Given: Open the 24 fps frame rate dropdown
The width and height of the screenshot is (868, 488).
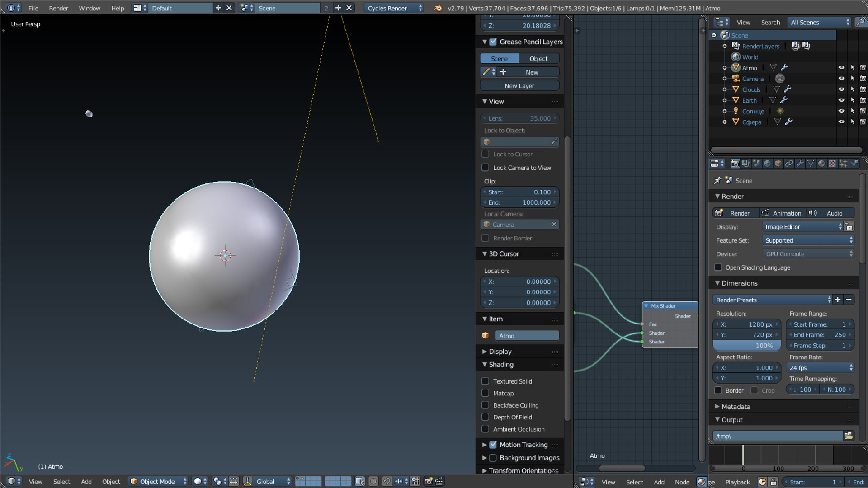Looking at the screenshot, I should [x=820, y=368].
